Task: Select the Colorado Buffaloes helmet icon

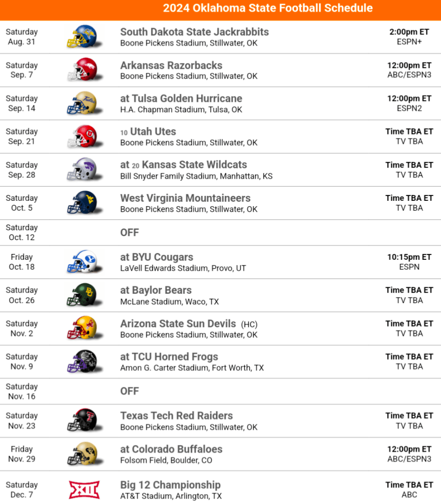Action: (82, 454)
